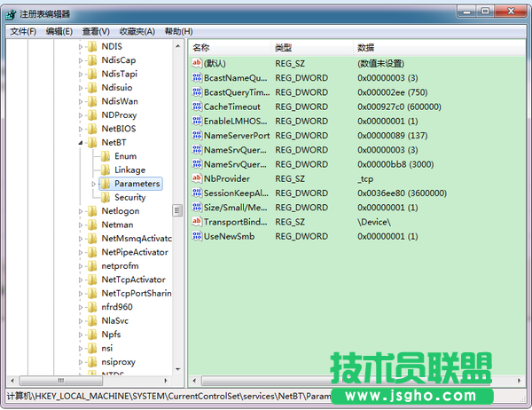Select the NetTcpPortSharing tree key

[x=137, y=293]
